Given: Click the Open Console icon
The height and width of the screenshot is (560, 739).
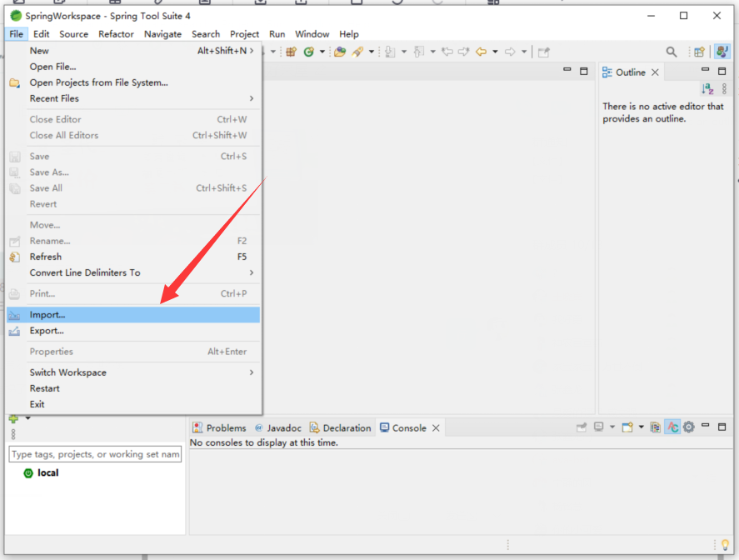Looking at the screenshot, I should coord(627,427).
